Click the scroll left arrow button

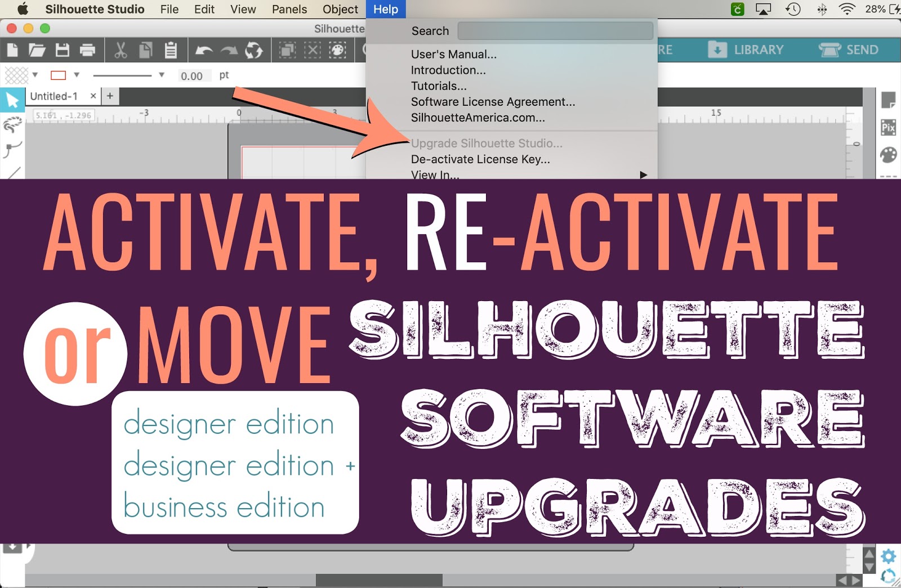[x=842, y=580]
